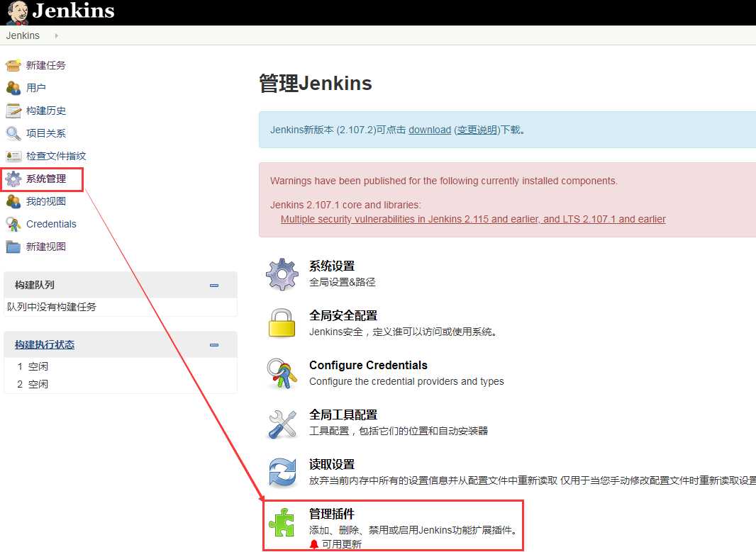Open the 系统管理 sidebar link
Screen dimensions: 756x552
click(46, 179)
